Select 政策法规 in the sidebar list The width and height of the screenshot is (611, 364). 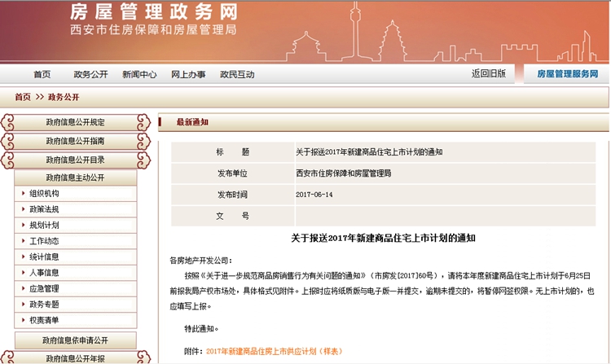pyautogui.click(x=44, y=209)
